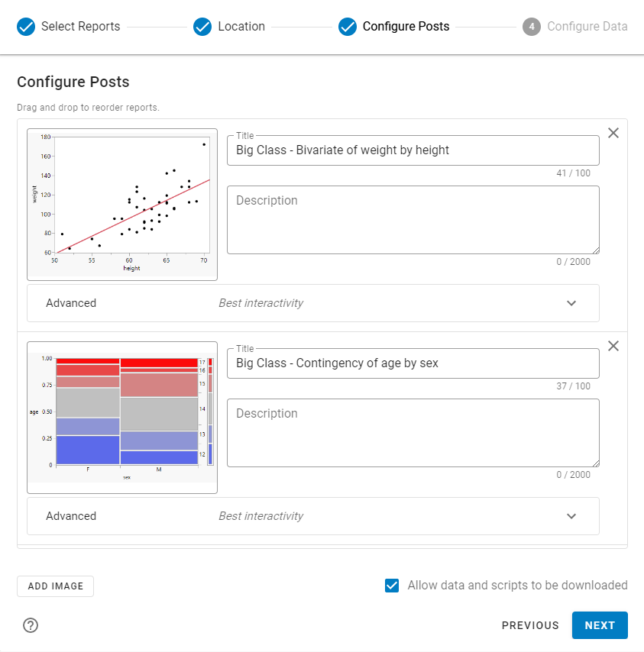
Task: Toggle Allow data and scripts to be downloaded
Action: (x=392, y=586)
